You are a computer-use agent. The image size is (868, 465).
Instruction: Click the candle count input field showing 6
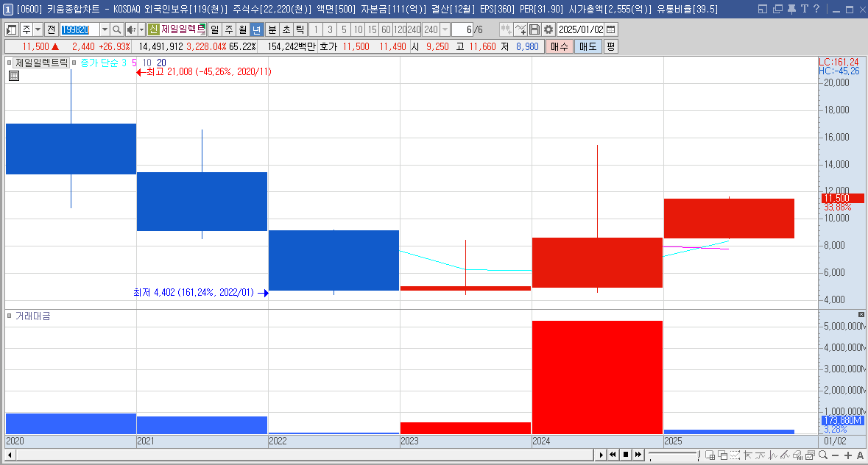pos(462,30)
